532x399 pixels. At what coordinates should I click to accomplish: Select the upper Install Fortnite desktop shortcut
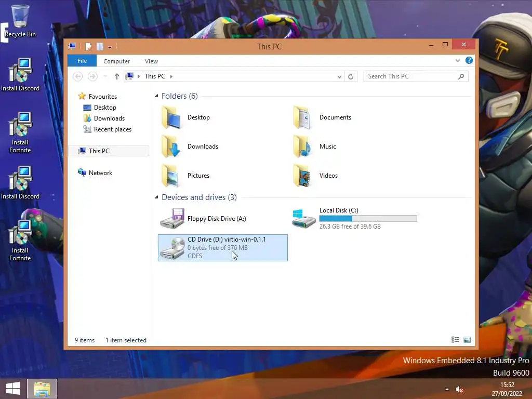(20, 132)
